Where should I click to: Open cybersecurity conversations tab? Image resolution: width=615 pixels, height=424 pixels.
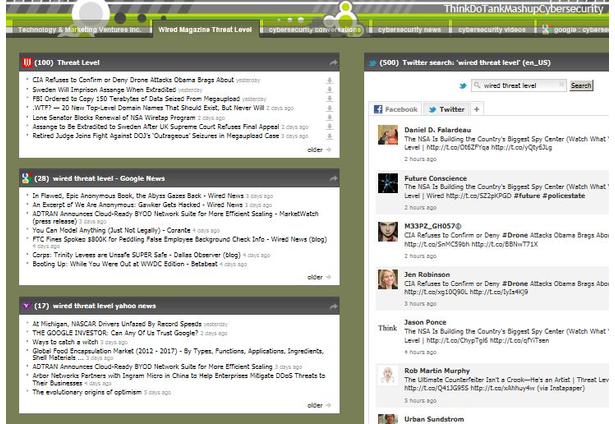[315, 30]
